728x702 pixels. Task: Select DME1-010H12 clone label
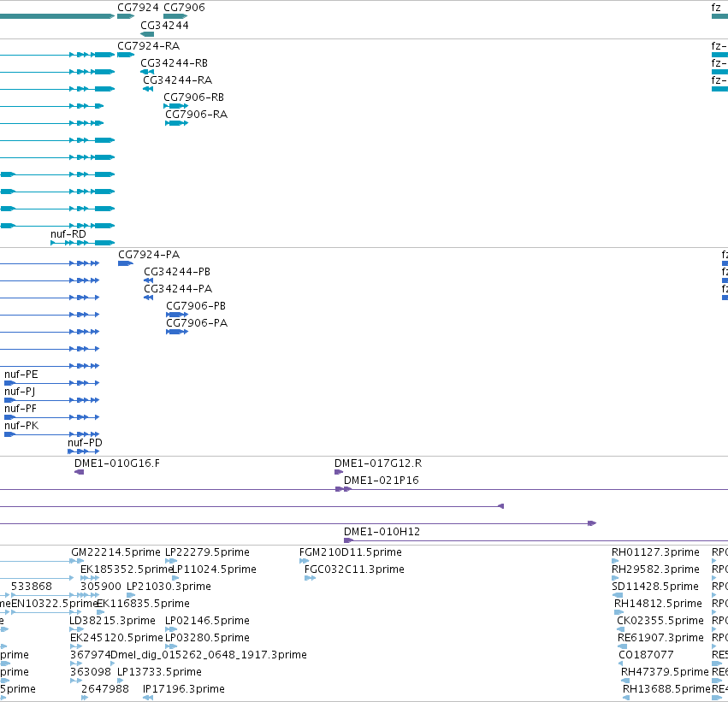pos(382,532)
